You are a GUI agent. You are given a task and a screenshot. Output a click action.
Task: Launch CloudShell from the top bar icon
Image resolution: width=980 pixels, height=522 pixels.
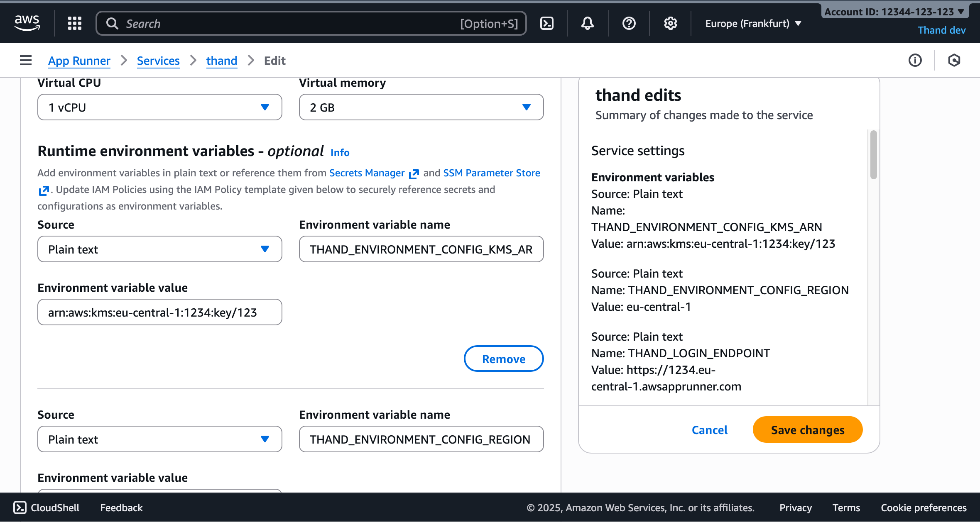546,24
